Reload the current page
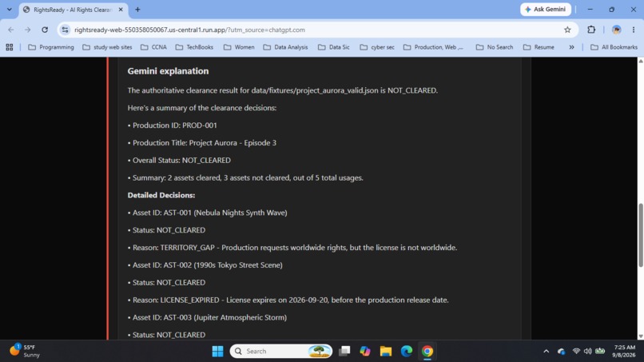Screen dimensions: 644x362 (x=45, y=30)
